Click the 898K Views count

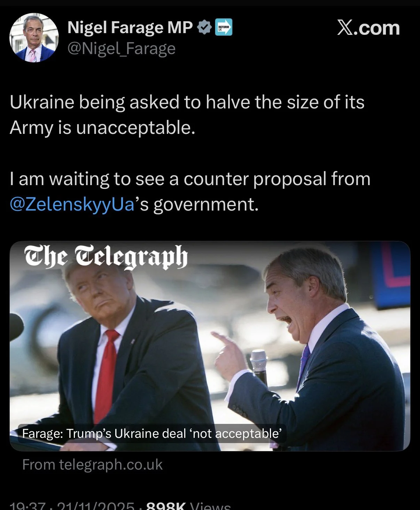pyautogui.click(x=188, y=506)
